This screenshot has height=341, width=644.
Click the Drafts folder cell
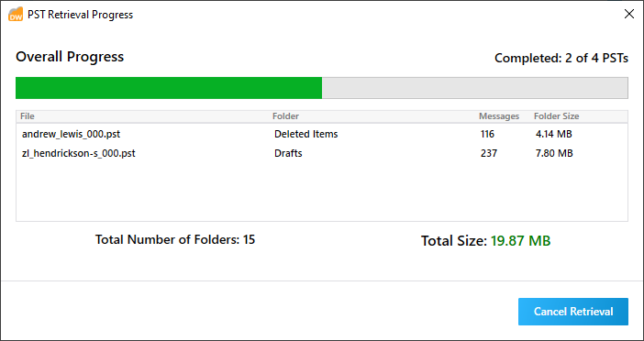[x=288, y=153]
